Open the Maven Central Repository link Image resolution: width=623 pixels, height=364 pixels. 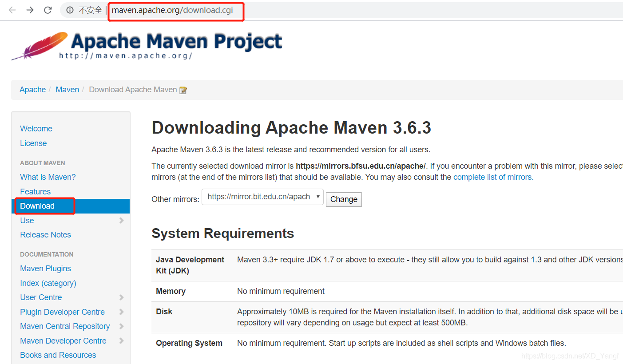[65, 326]
